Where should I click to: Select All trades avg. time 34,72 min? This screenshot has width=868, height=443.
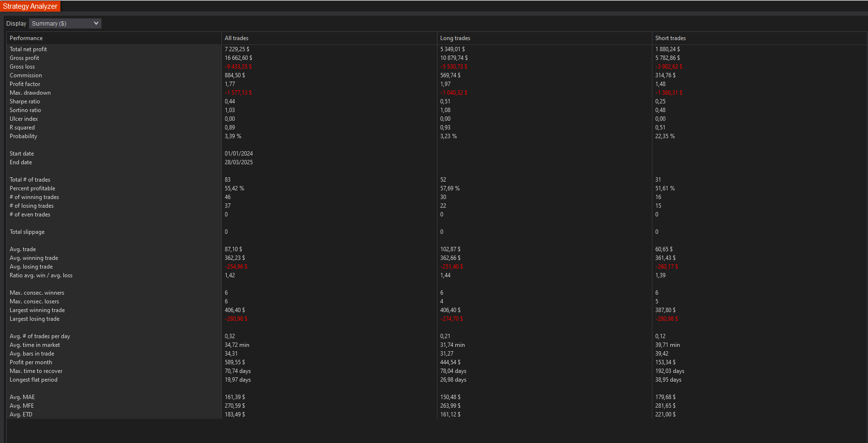[237, 345]
